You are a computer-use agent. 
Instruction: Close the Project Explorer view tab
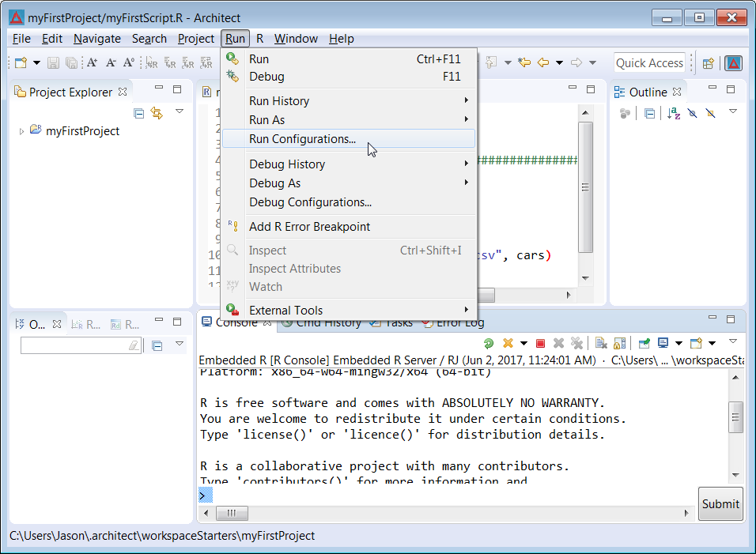click(x=123, y=92)
